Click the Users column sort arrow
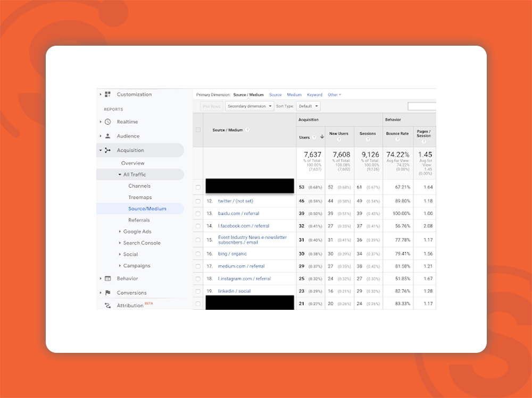 tap(322, 137)
